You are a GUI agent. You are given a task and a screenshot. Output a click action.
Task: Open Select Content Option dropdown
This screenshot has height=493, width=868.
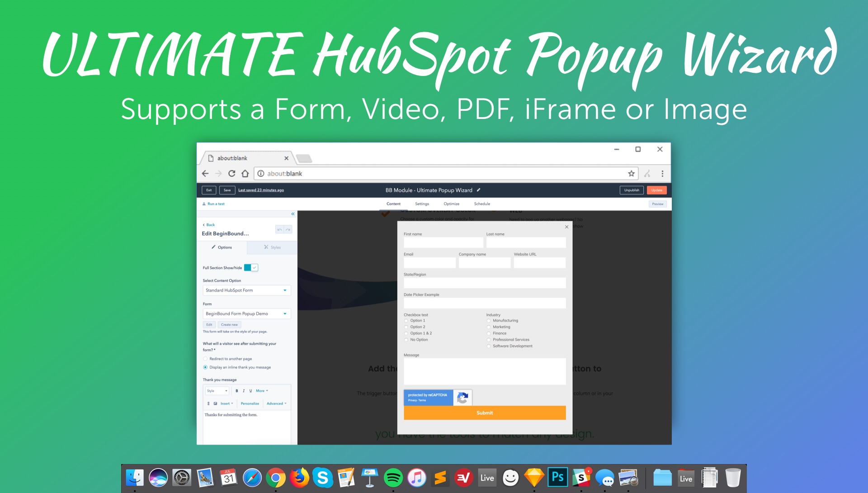[x=247, y=290]
